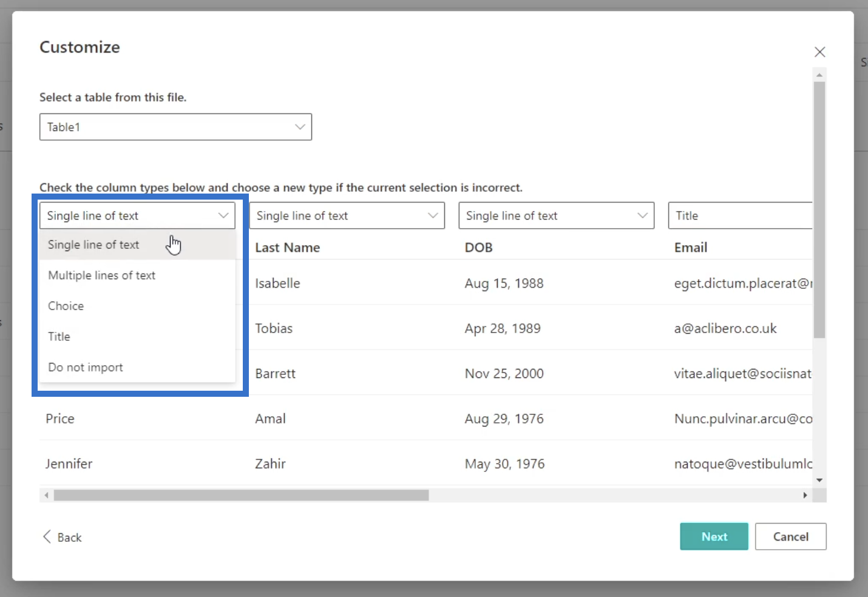The height and width of the screenshot is (597, 868).
Task: Click the horizontal scrollbar thumb
Action: pos(241,495)
